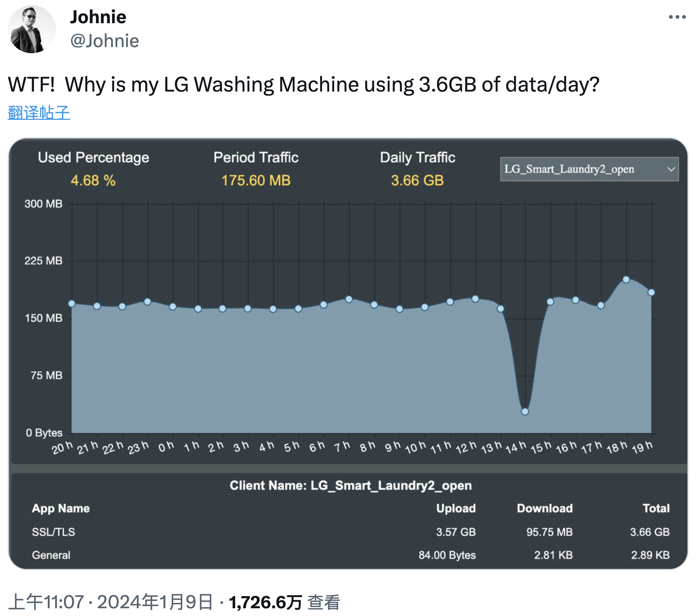Click the Download column header

click(545, 509)
